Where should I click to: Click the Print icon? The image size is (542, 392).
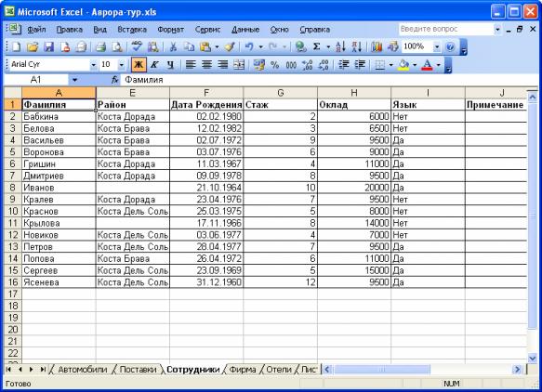pyautogui.click(x=100, y=46)
